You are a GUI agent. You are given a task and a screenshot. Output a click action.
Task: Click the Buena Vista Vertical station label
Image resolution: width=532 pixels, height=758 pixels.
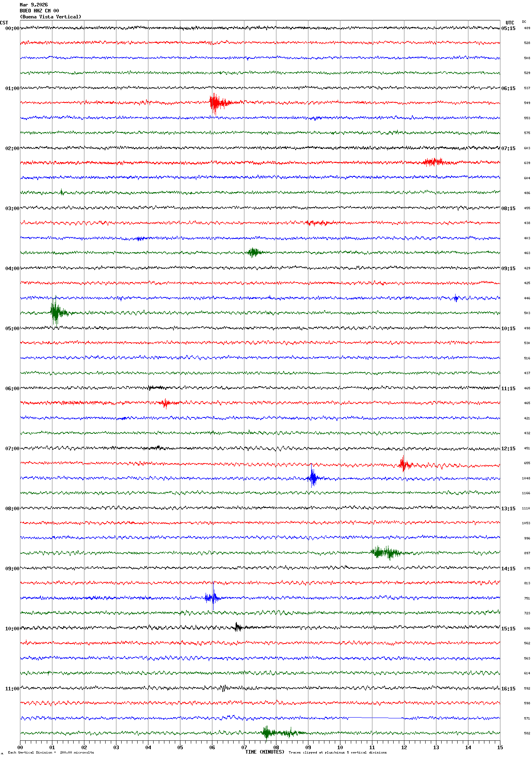click(x=50, y=17)
